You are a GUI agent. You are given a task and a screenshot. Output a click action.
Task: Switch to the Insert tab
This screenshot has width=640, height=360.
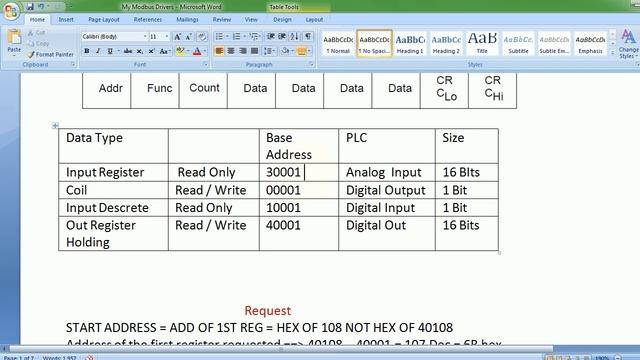click(66, 20)
